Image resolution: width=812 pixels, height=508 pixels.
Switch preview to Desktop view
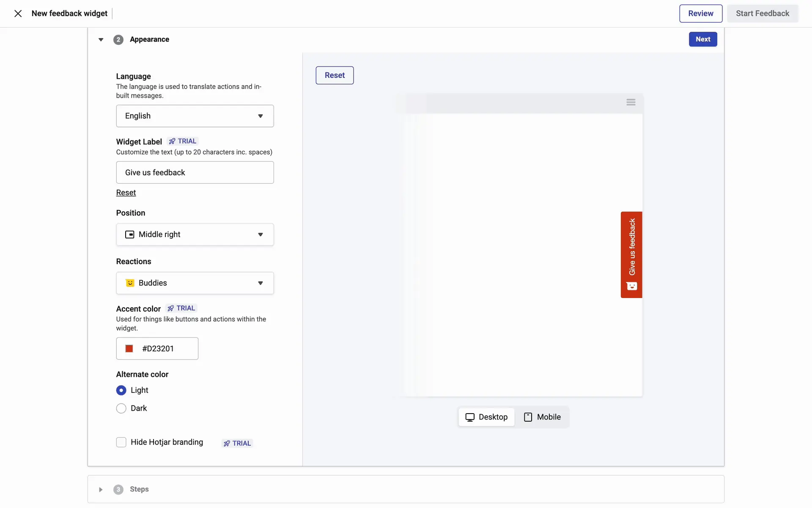click(486, 417)
